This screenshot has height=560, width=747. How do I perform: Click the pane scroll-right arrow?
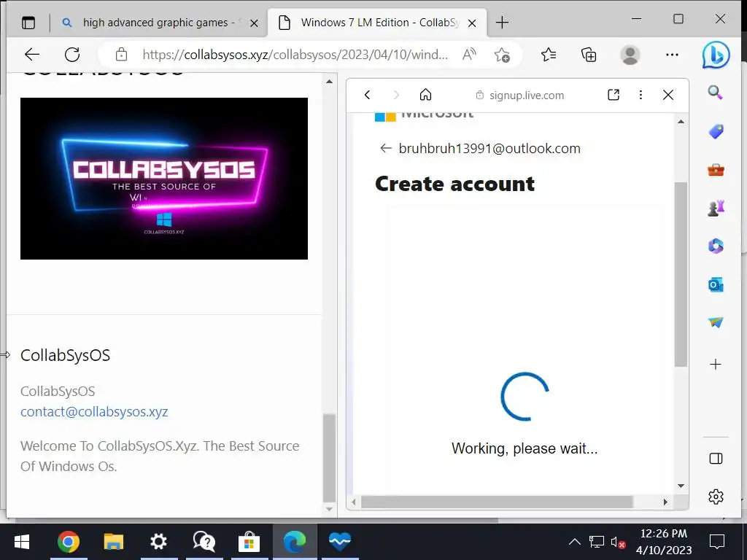(665, 502)
